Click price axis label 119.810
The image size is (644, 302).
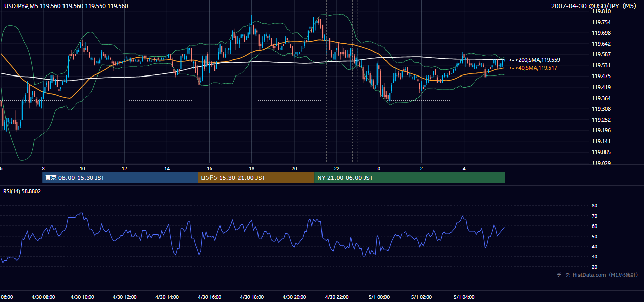click(601, 11)
